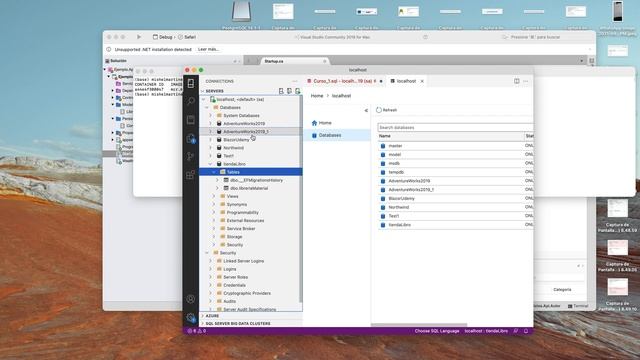Open the PostgreSQL disk icon on the desktop

click(241, 11)
